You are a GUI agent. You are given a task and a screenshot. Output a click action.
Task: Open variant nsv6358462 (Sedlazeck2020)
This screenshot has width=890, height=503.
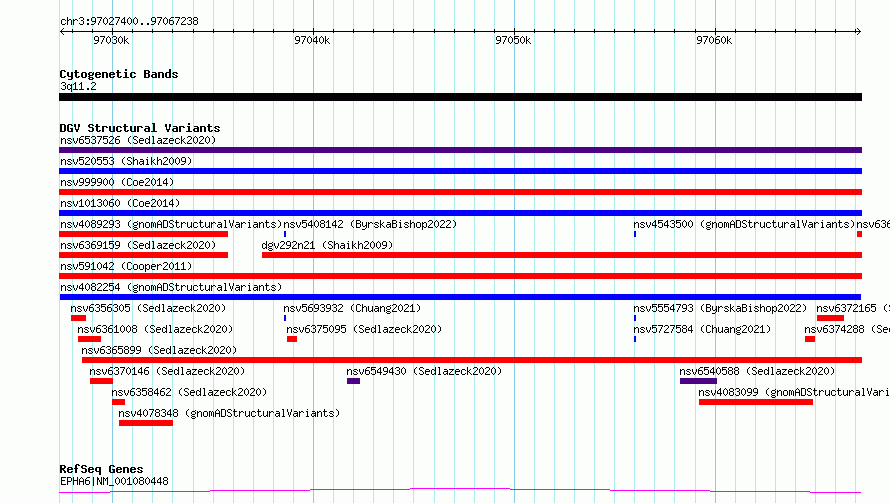(x=189, y=392)
